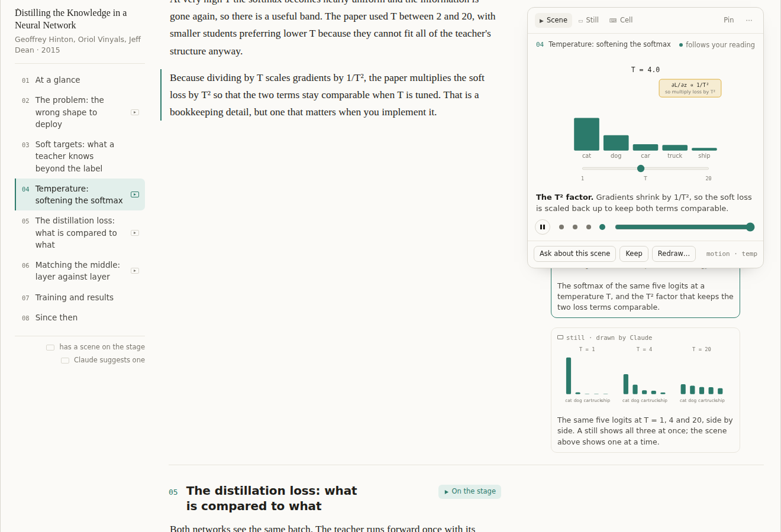This screenshot has height=532, width=781.
Task: Click 'motion · temp' tag label
Action: tap(731, 254)
